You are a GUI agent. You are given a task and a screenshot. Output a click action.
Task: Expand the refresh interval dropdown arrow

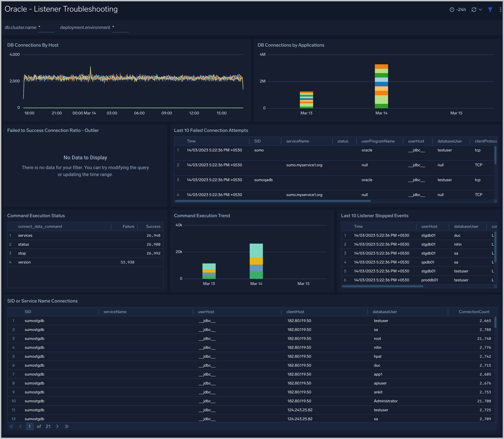480,10
